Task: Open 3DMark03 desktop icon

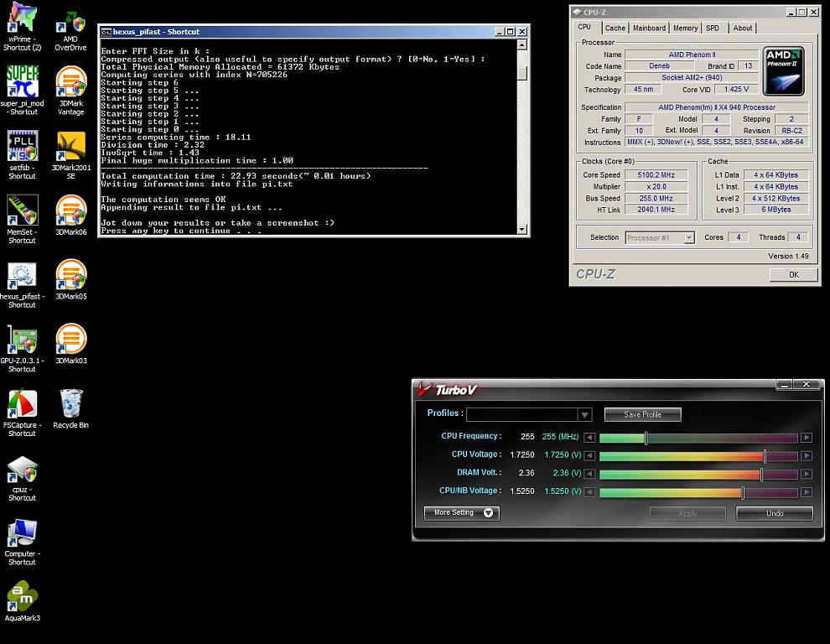Action: 71,344
